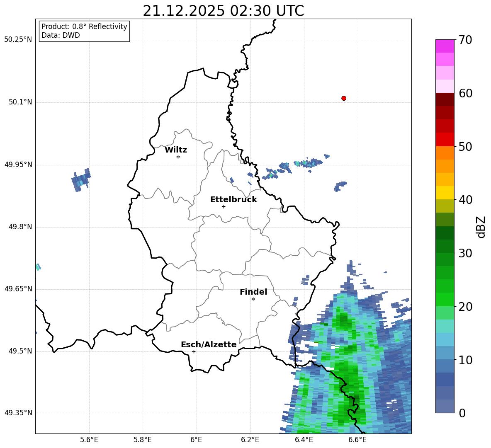Click the 40 tick label on colorbar
491x448 pixels.
coord(465,200)
